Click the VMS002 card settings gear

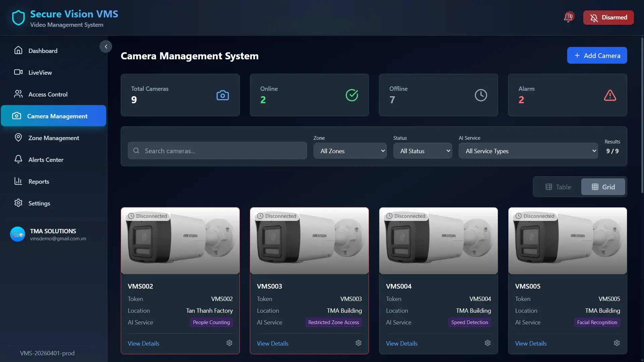pyautogui.click(x=229, y=343)
